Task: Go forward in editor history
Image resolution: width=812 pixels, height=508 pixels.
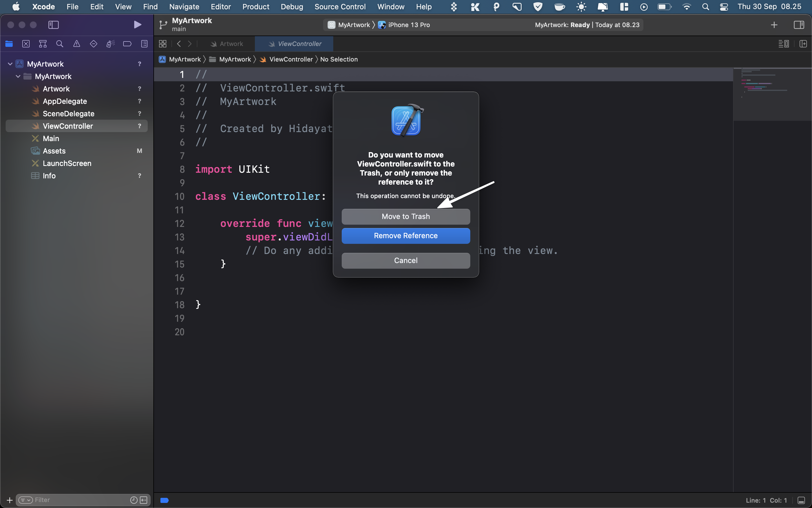Action: [189, 44]
